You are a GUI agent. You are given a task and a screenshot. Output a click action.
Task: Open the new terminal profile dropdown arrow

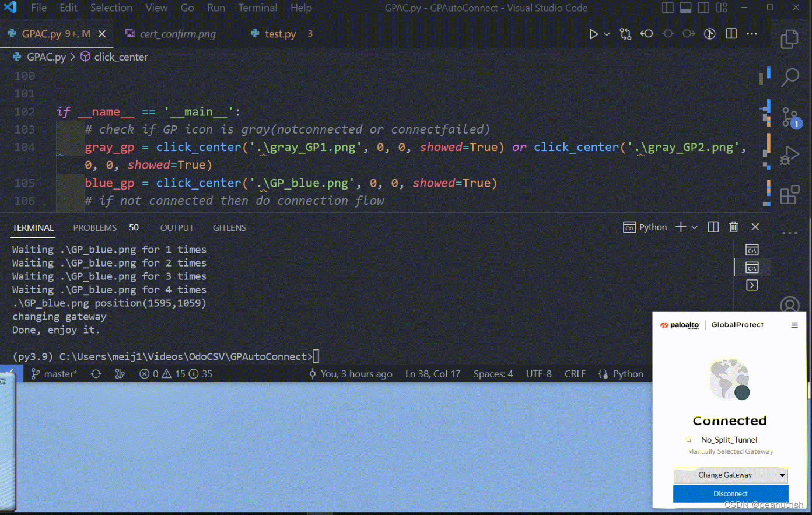(694, 227)
